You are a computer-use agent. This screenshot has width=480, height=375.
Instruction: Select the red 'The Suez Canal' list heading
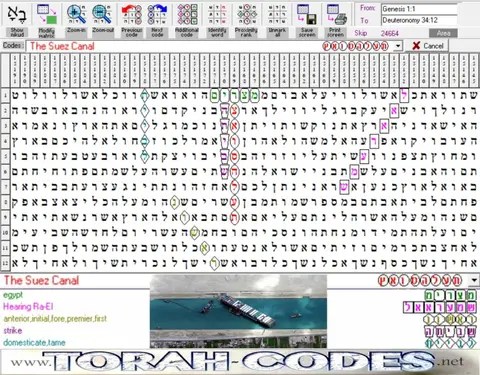click(x=41, y=281)
